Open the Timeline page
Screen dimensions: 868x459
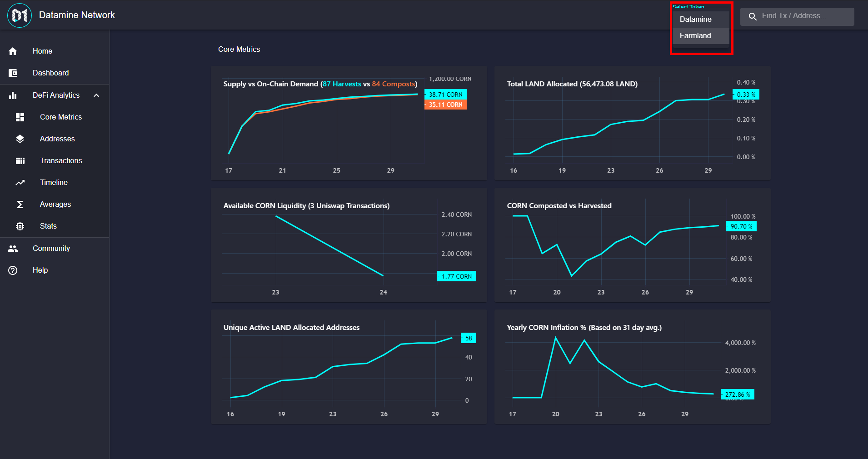(55, 183)
